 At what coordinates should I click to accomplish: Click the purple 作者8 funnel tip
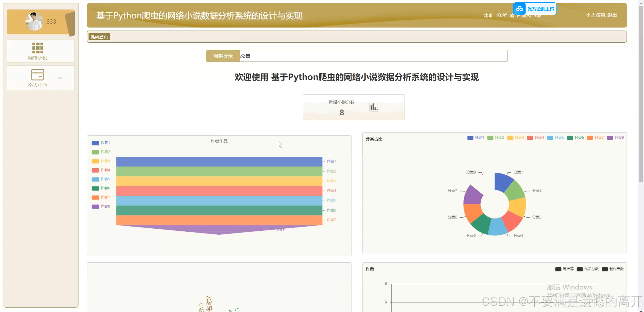pos(219,229)
